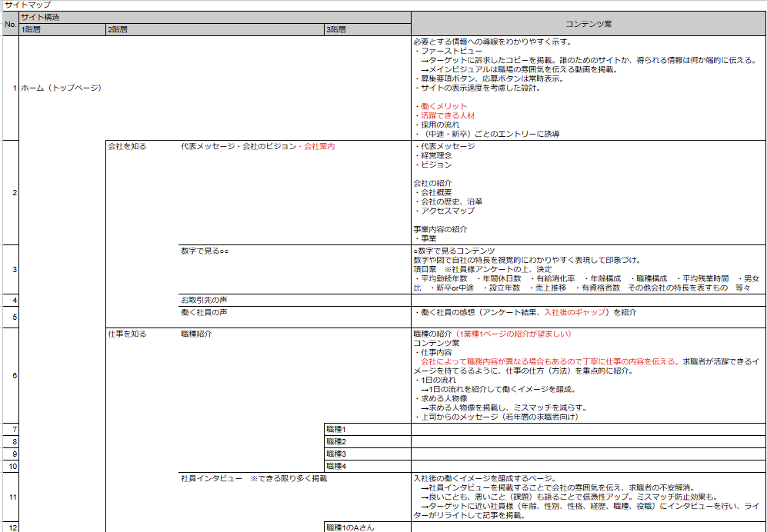
Task: Click row number 6 cell
Action: click(11, 375)
